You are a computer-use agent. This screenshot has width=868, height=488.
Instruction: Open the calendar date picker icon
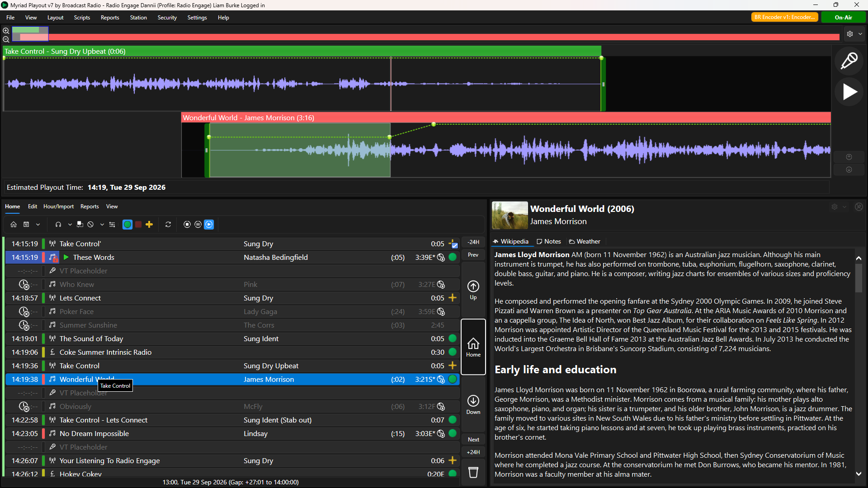point(26,225)
